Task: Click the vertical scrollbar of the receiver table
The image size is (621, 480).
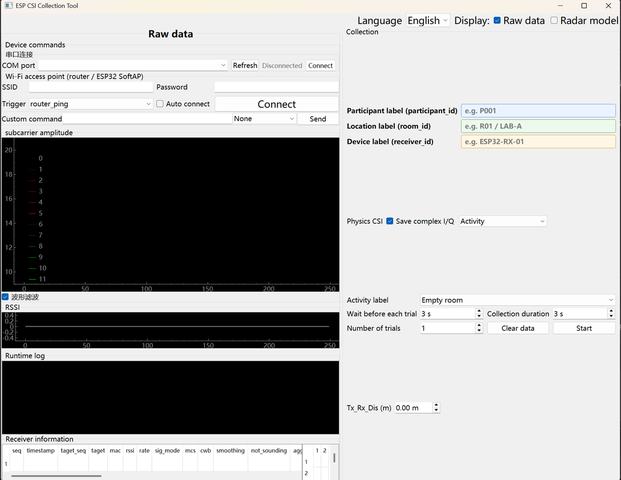Action: pos(335,458)
